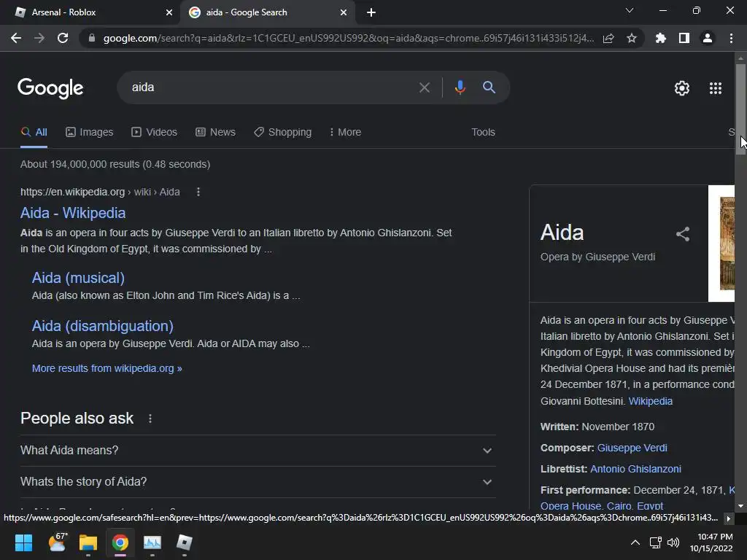Open volume control in system tray

pos(673,542)
